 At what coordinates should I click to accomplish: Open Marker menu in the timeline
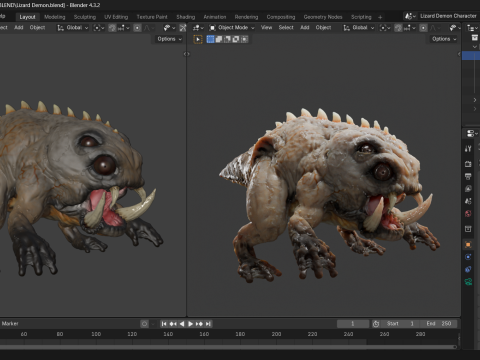point(10,324)
